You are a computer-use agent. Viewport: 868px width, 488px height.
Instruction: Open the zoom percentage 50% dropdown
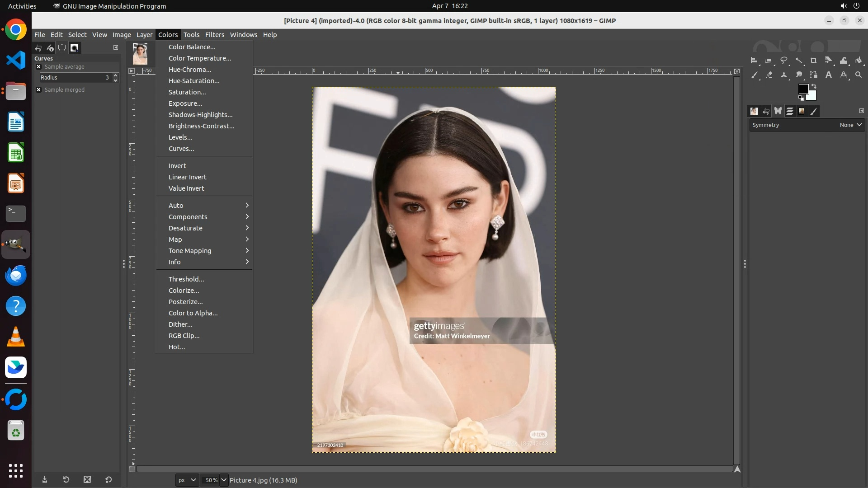(224, 480)
